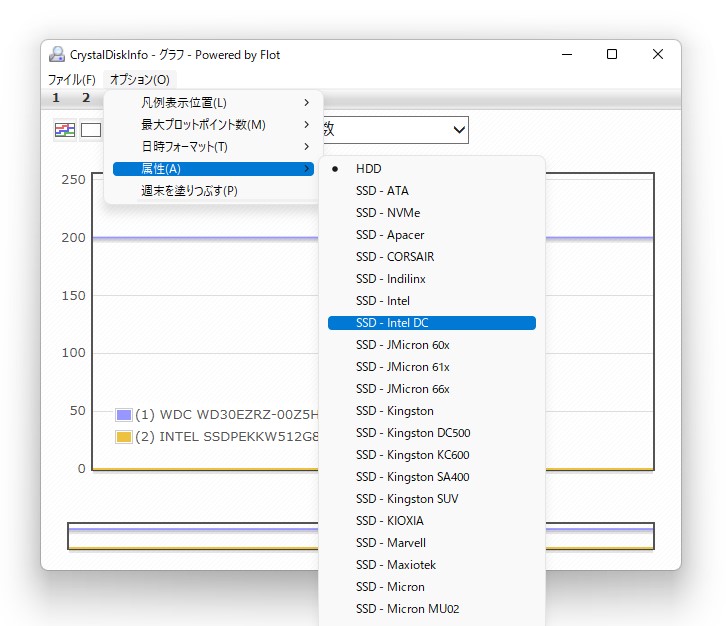Minimize the CrystalDiskInfo graph window
The image size is (726, 626).
567,55
